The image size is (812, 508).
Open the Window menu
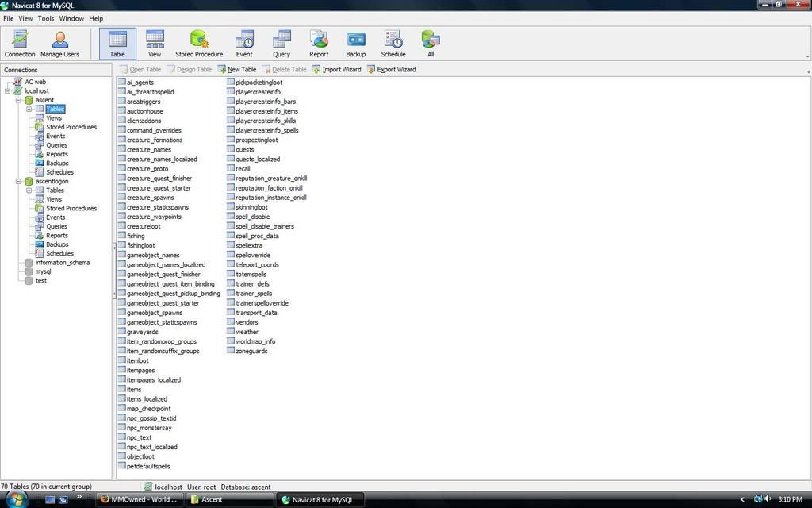(x=71, y=19)
